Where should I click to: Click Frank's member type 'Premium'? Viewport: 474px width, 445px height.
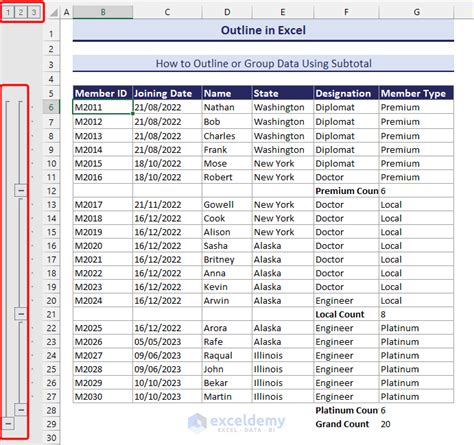[416, 150]
